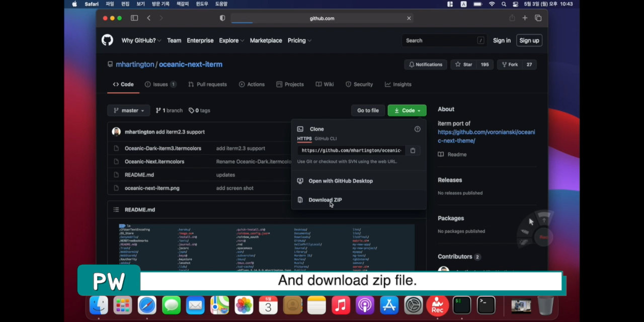Viewport: 644px width, 322px height.
Task: Open Spotlight search in the menu bar
Action: click(504, 4)
